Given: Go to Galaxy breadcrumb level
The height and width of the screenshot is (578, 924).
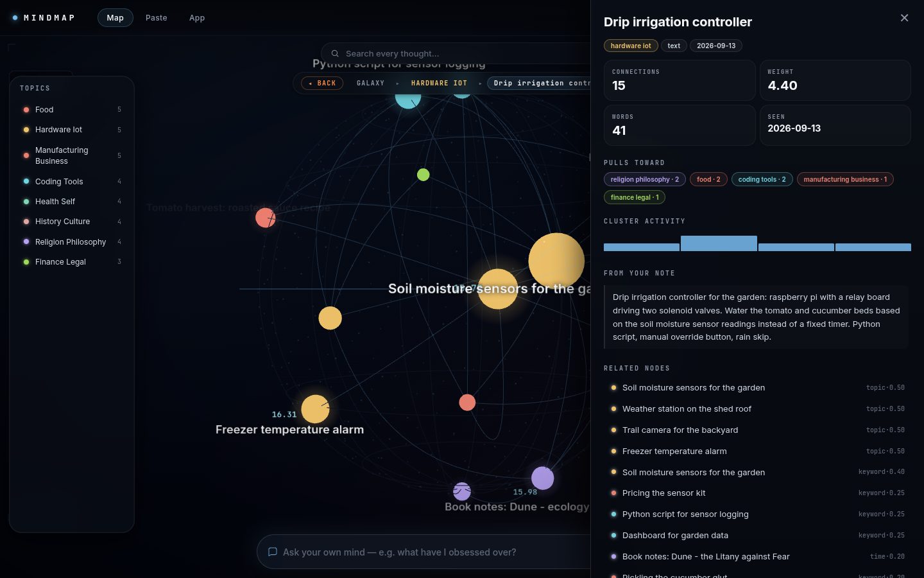Looking at the screenshot, I should point(370,83).
